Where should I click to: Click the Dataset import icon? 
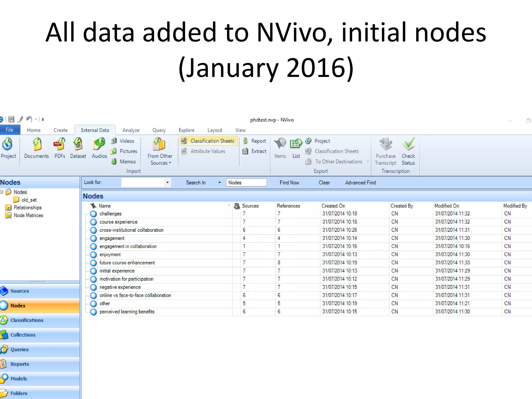tap(78, 148)
